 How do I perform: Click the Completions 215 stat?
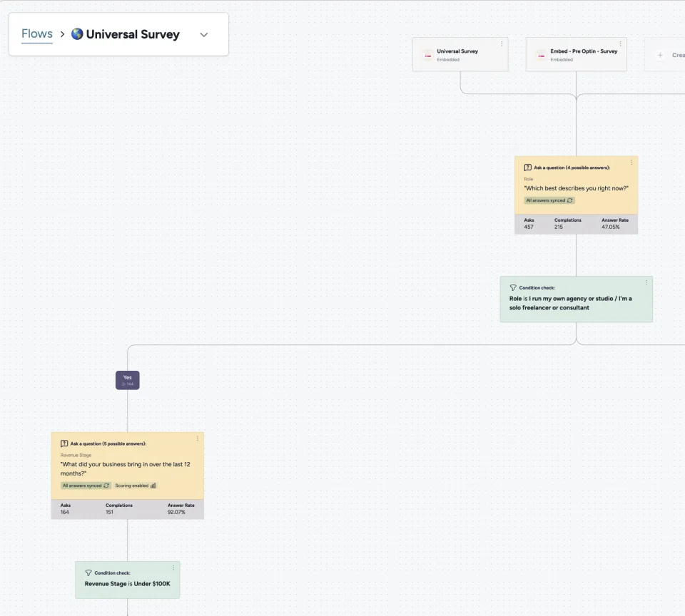click(567, 224)
